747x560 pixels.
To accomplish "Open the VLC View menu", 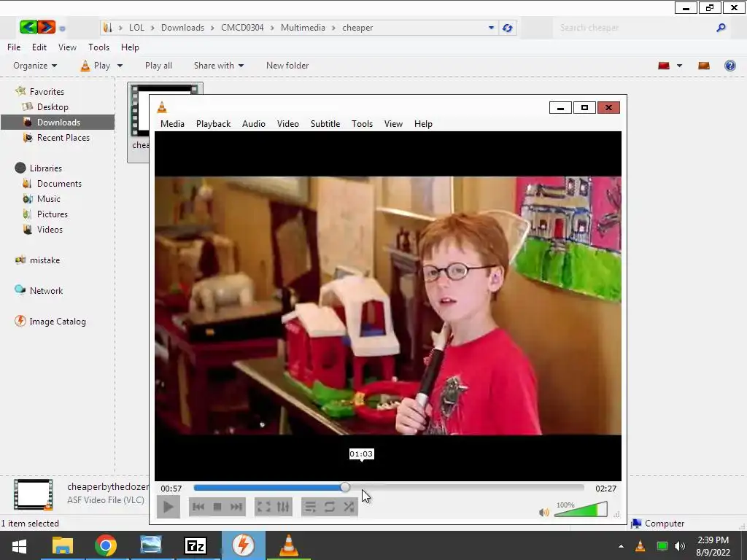I will pyautogui.click(x=393, y=124).
